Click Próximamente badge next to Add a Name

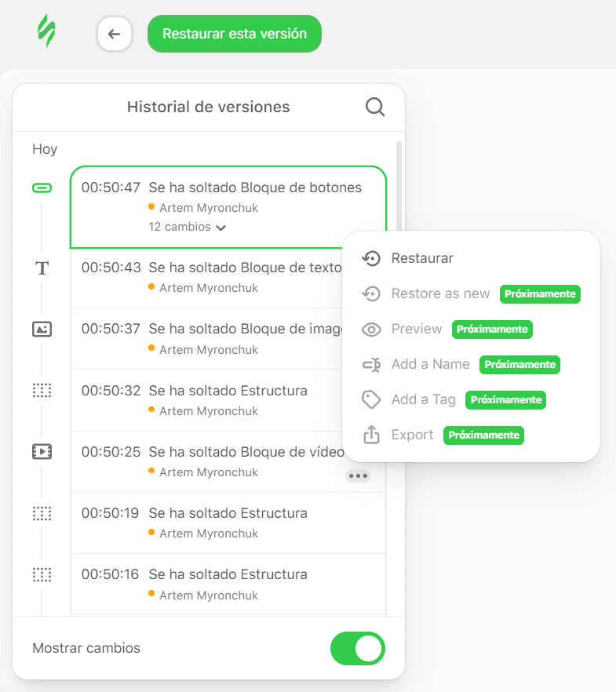coord(519,365)
